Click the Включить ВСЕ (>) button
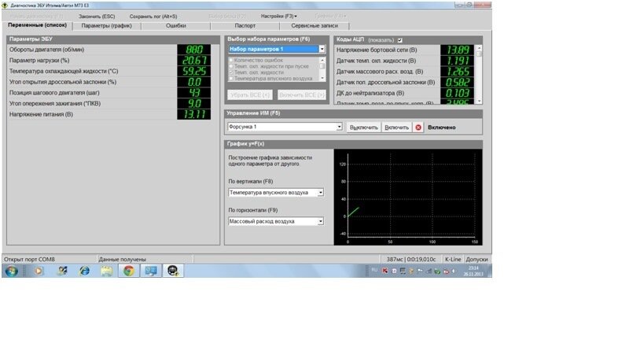 [301, 95]
